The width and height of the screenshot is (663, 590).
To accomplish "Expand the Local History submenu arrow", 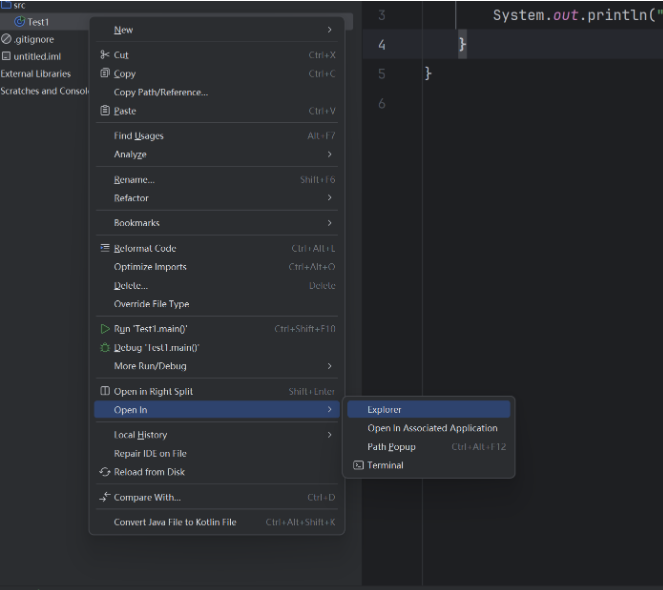I will (329, 435).
